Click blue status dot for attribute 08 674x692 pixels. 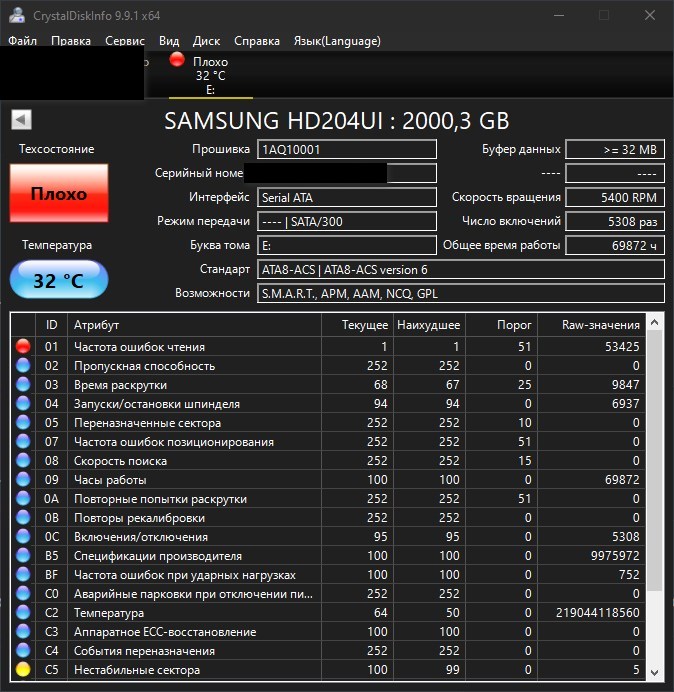click(x=23, y=460)
